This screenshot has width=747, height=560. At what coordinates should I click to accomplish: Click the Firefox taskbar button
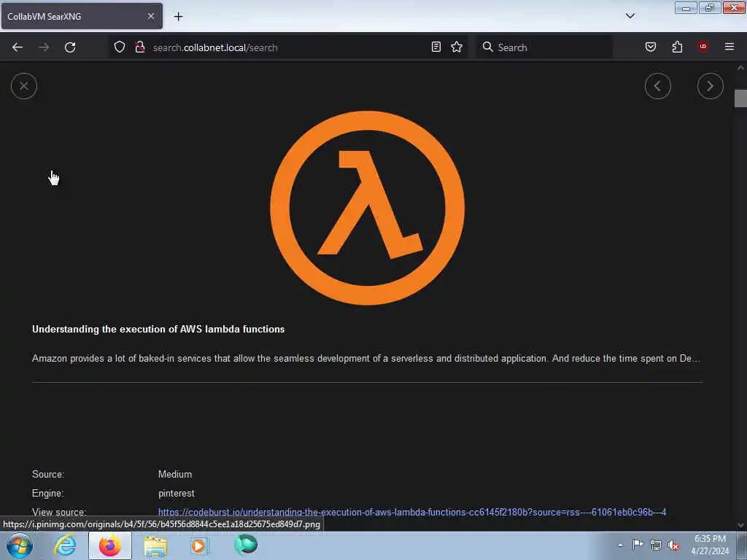(110, 545)
